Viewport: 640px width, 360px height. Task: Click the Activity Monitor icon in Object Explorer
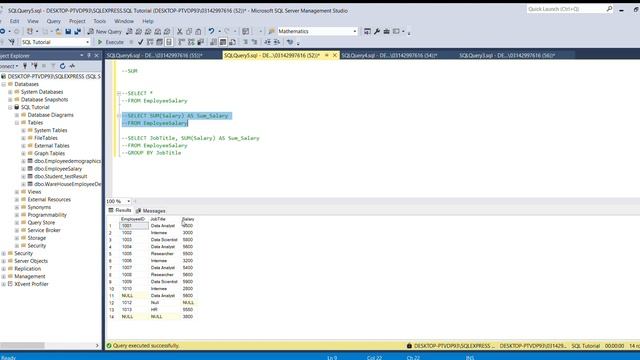tap(72, 66)
